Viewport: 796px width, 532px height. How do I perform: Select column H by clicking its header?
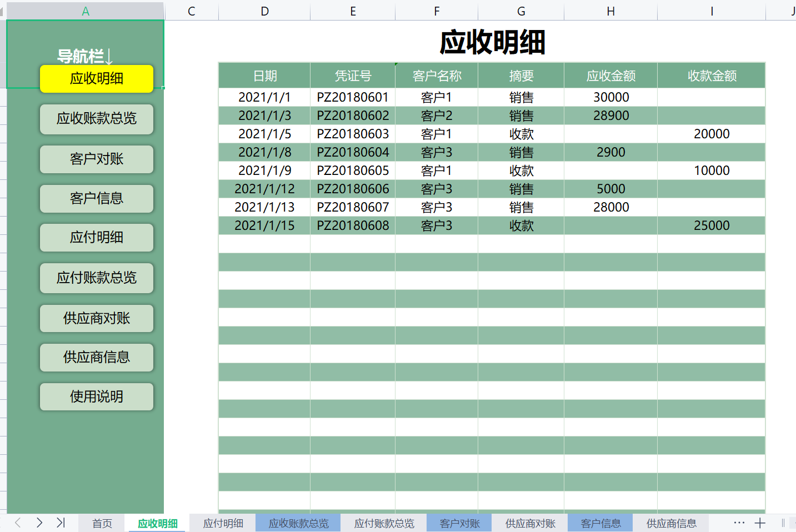610,11
